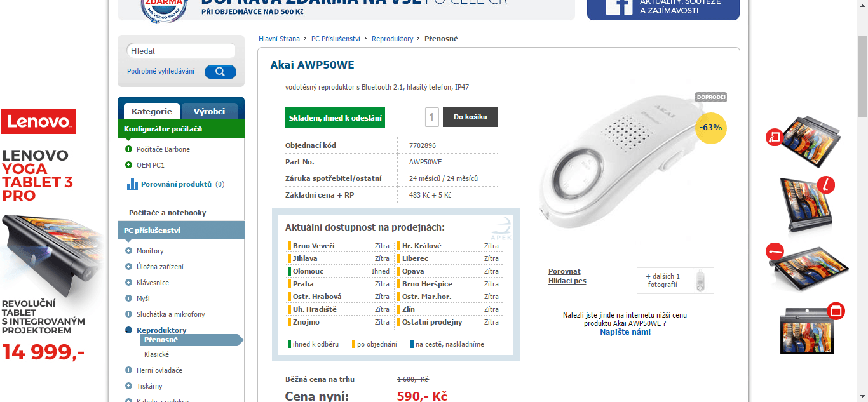Open the PC příslušenství section

coord(181,231)
